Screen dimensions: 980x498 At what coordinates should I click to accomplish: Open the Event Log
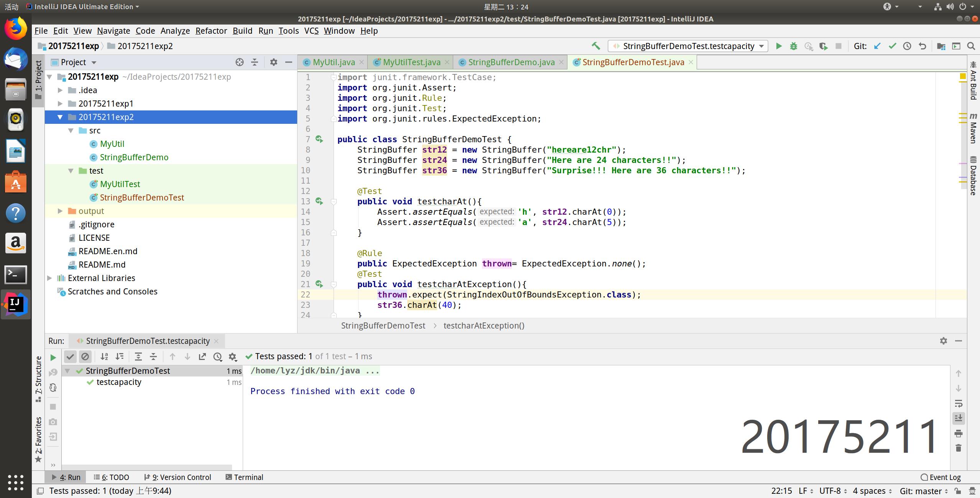[x=941, y=477]
